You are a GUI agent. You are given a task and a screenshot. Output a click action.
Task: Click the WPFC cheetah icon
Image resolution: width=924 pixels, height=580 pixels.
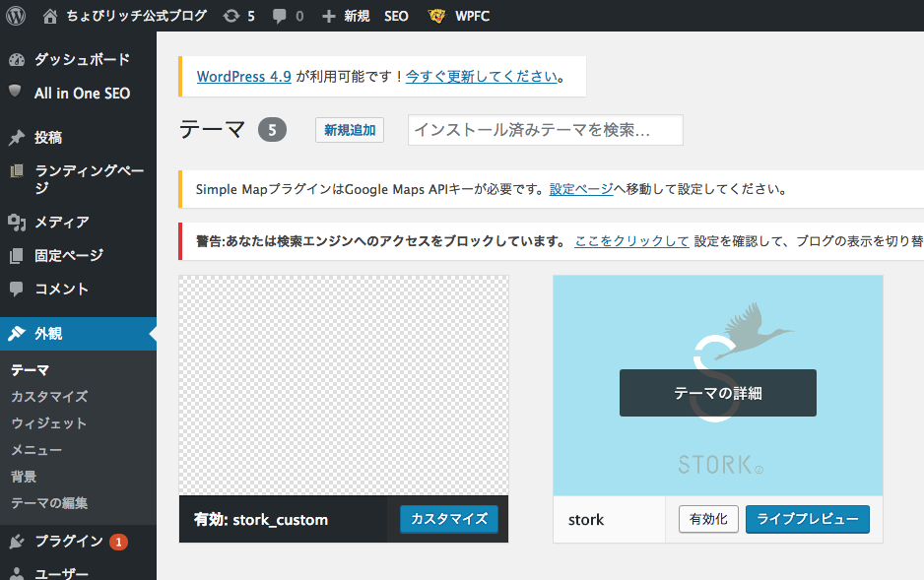(436, 16)
